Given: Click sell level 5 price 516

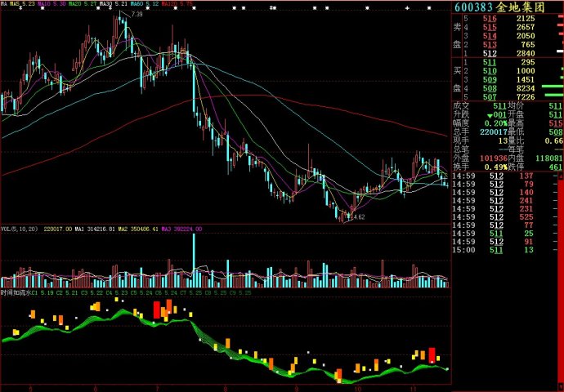Looking at the screenshot, I should pyautogui.click(x=490, y=19).
